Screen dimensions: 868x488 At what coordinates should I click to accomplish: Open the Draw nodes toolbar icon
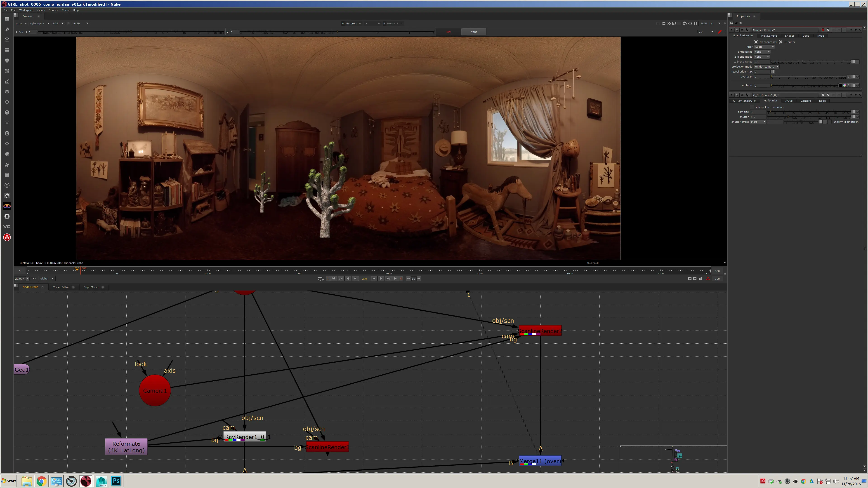(7, 29)
